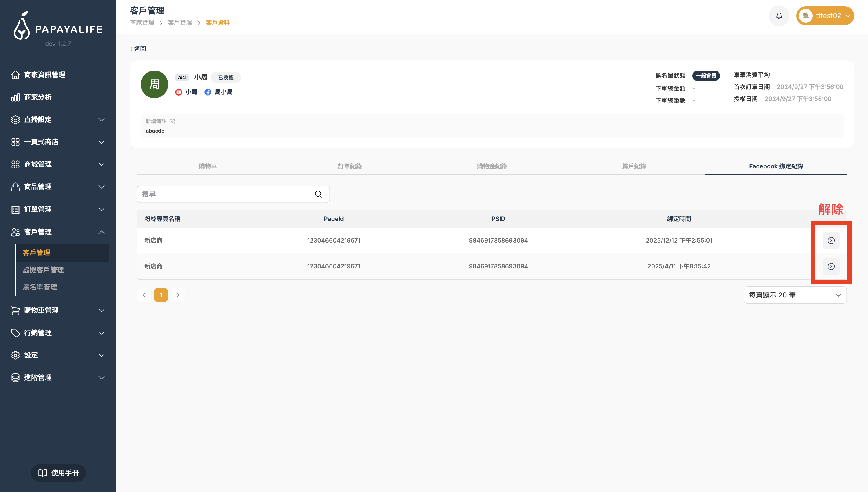This screenshot has width=868, height=492.
Task: Open the 使用手冊 button
Action: (58, 473)
